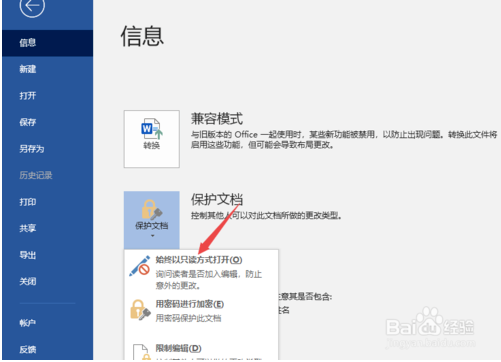Screen dimensions: 501x362
Task: Open 共享 in the sidebar
Action: pos(48,228)
